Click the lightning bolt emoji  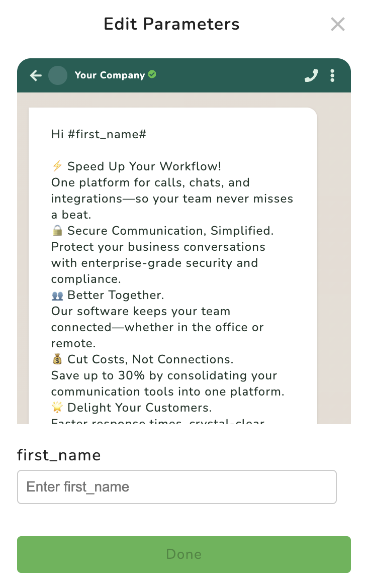click(x=57, y=166)
